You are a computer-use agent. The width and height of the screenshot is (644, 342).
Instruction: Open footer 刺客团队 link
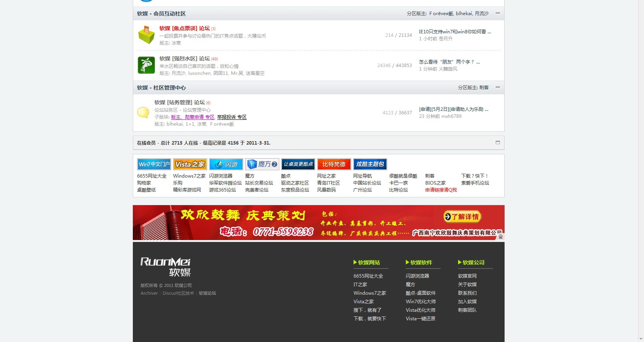point(467,310)
